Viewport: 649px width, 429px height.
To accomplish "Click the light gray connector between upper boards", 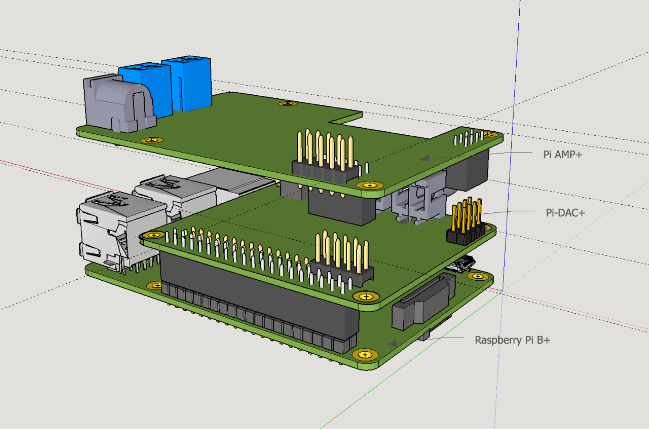I will pyautogui.click(x=415, y=203).
